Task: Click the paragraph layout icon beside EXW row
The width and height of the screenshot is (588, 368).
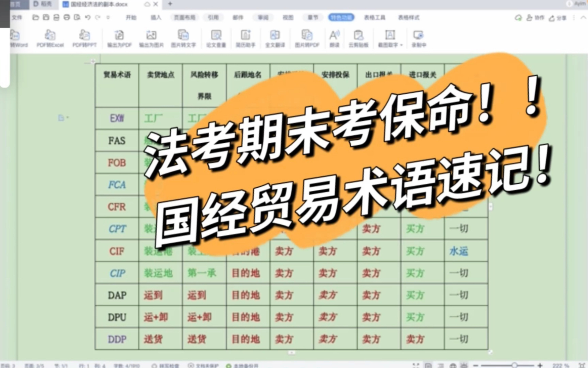Action: click(x=61, y=118)
